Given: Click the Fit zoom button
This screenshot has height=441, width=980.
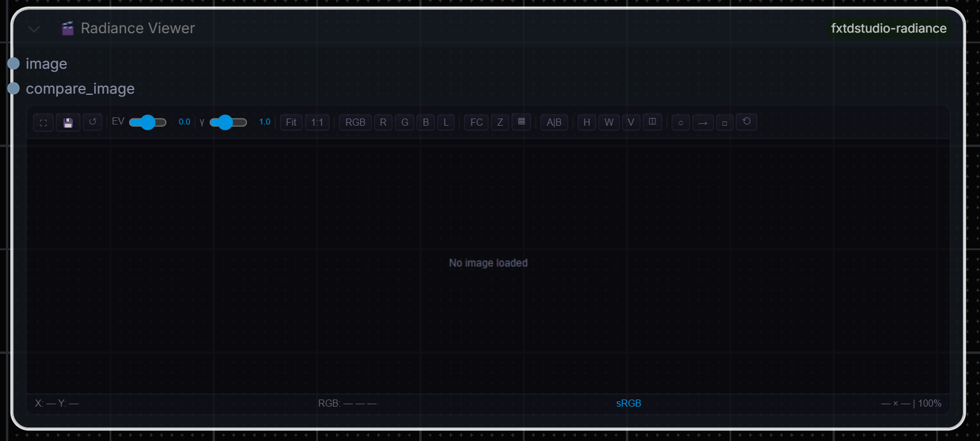Looking at the screenshot, I should tap(291, 123).
